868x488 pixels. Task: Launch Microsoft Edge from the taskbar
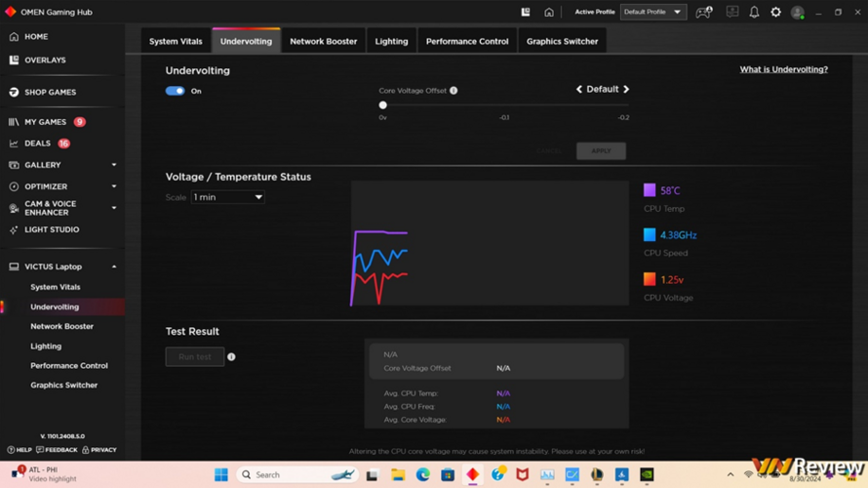coord(423,474)
